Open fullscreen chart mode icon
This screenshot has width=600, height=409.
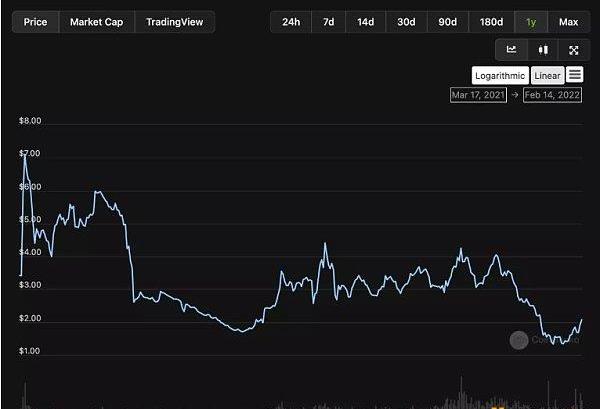573,49
